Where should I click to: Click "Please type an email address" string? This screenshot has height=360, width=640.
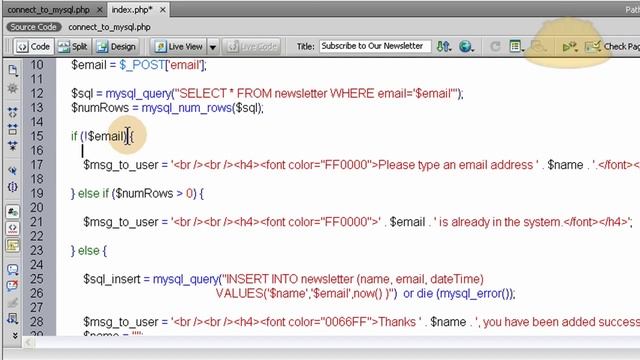click(456, 165)
